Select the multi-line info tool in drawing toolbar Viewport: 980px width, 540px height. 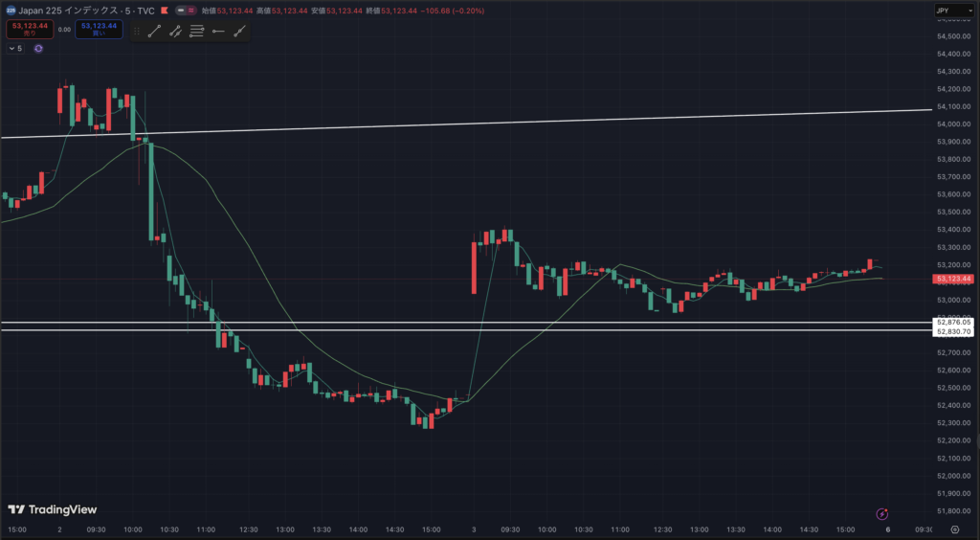point(196,31)
